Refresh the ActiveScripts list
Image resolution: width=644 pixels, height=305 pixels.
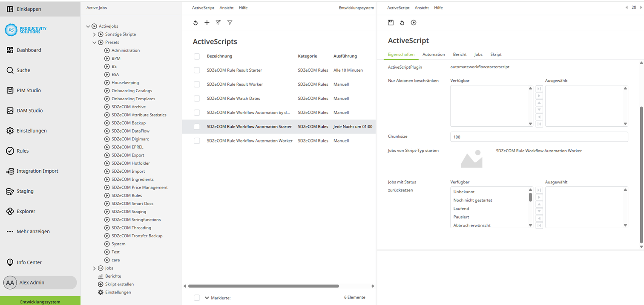[195, 23]
